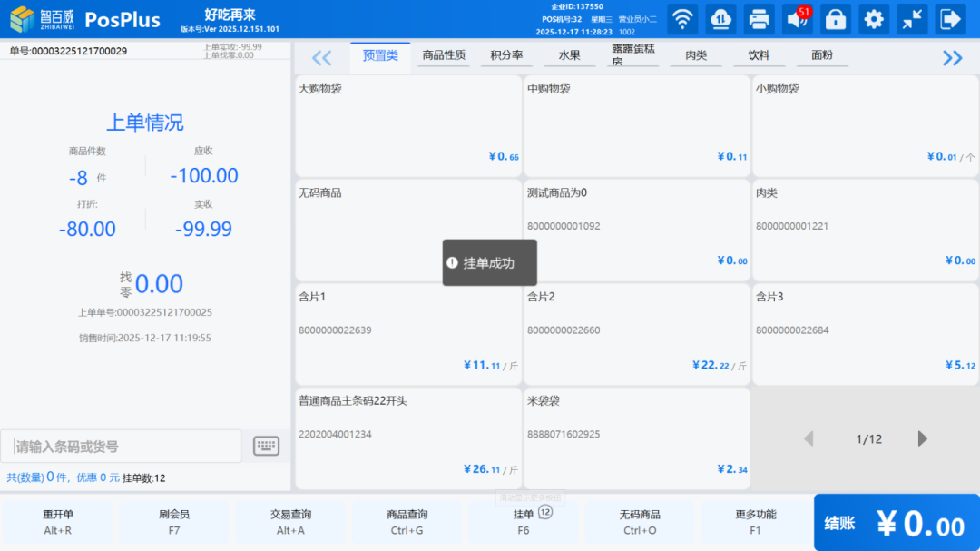Open settings via the gear icon
Viewport: 980px width, 551px height.
873,19
